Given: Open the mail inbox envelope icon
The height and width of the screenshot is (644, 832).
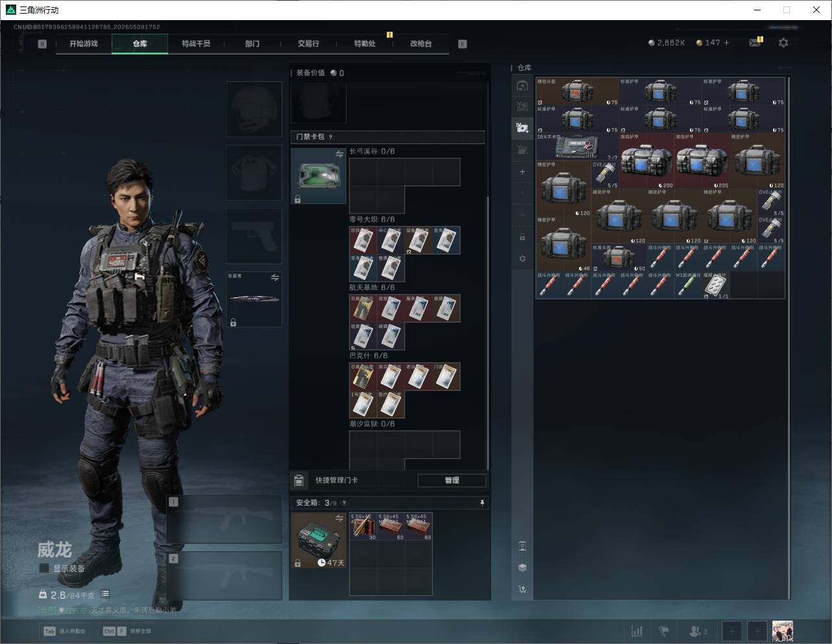Looking at the screenshot, I should (755, 43).
